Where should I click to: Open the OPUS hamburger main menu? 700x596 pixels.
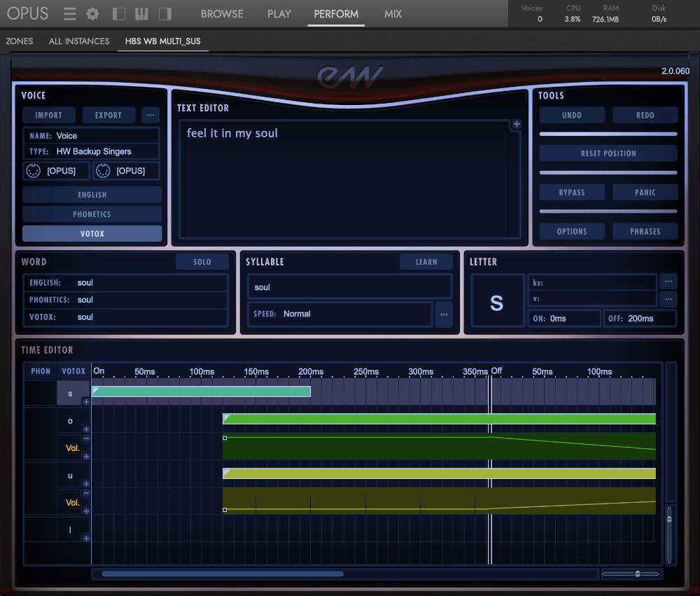coord(69,14)
